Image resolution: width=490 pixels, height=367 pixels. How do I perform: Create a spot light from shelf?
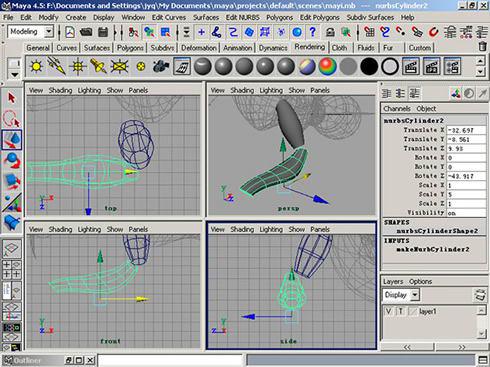coord(98,66)
